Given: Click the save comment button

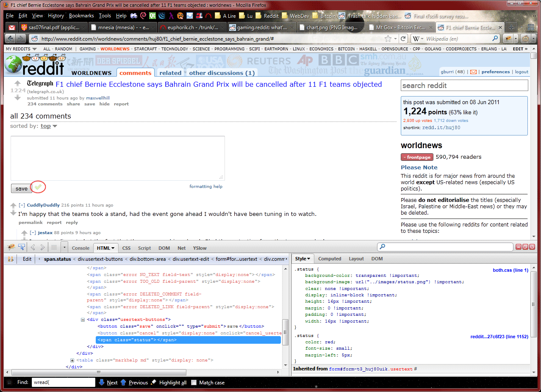Looking at the screenshot, I should (21, 188).
